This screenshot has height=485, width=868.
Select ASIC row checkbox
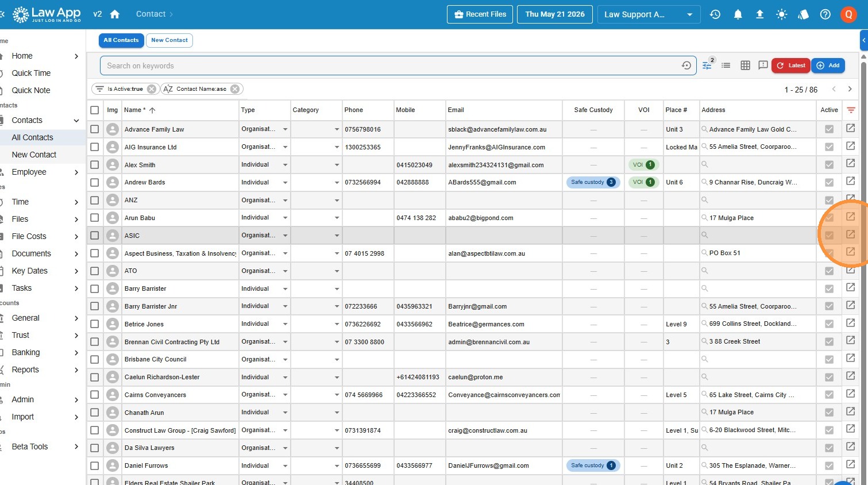tap(95, 236)
